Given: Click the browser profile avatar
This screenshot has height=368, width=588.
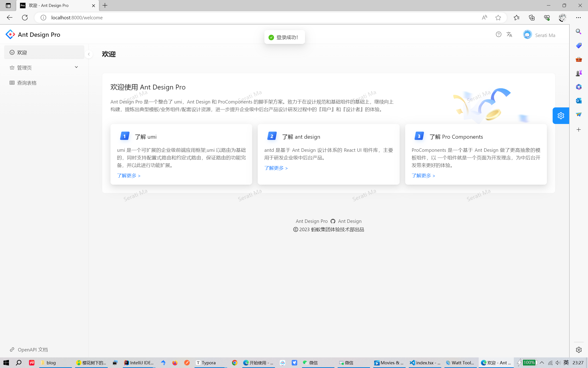Looking at the screenshot, I should [562, 17].
